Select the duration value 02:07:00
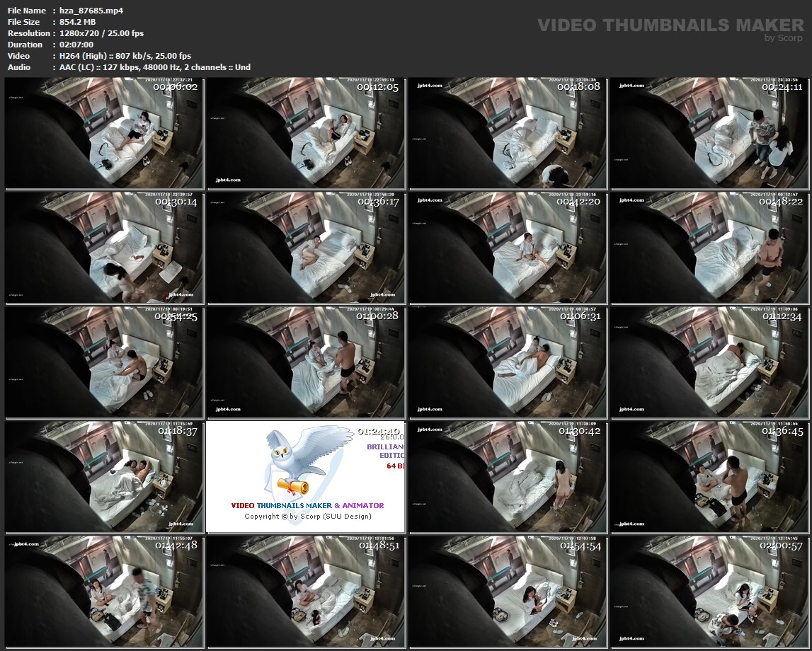The image size is (812, 651). [x=76, y=45]
